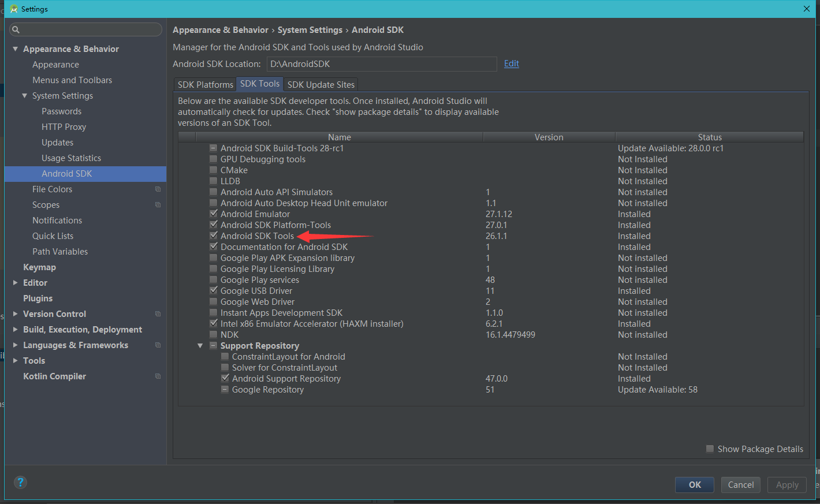
Task: Select HTTP Proxy in sidebar
Action: 64,127
